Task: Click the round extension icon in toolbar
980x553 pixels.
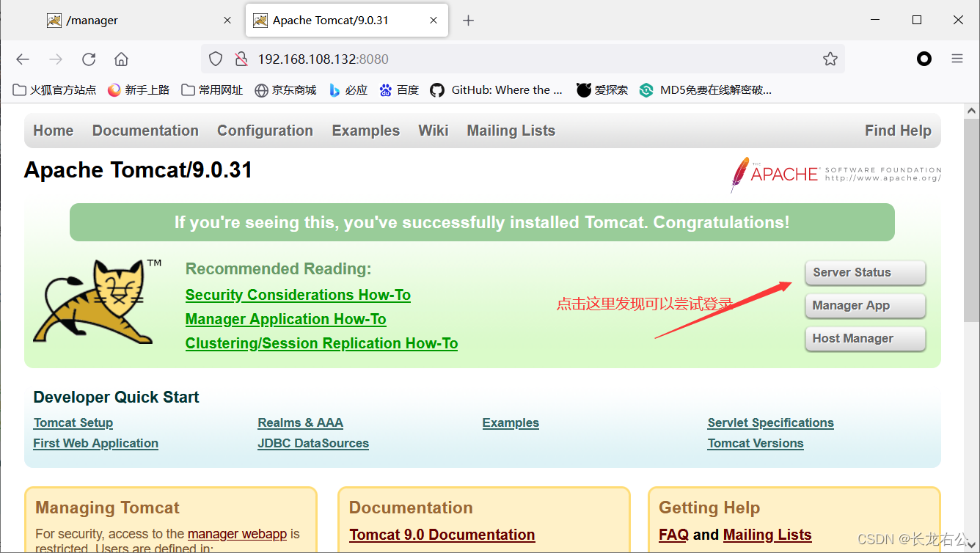Action: click(x=924, y=59)
